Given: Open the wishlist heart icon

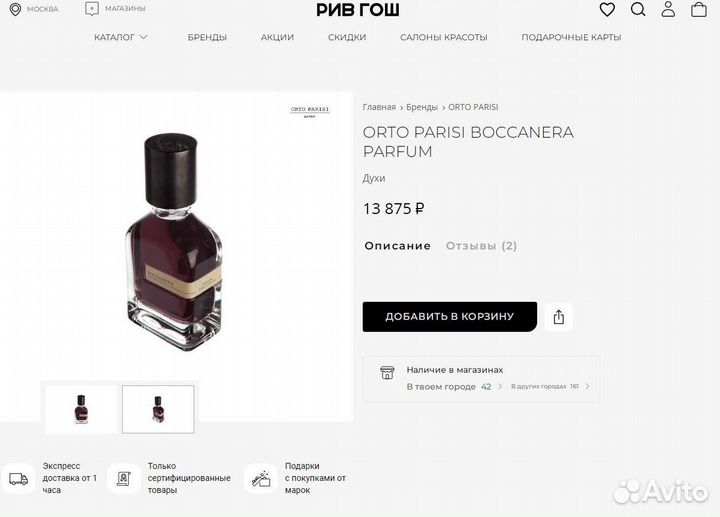Looking at the screenshot, I should 607,9.
